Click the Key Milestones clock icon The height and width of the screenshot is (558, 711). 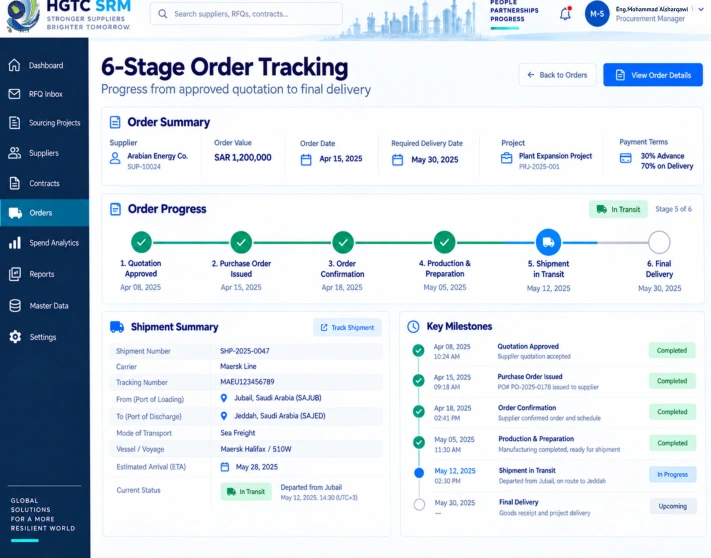[413, 326]
